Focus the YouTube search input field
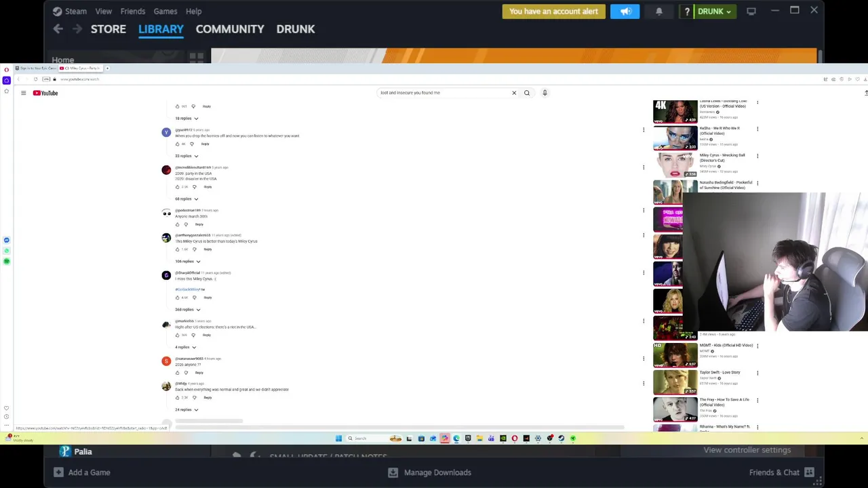The image size is (868, 488). (444, 93)
